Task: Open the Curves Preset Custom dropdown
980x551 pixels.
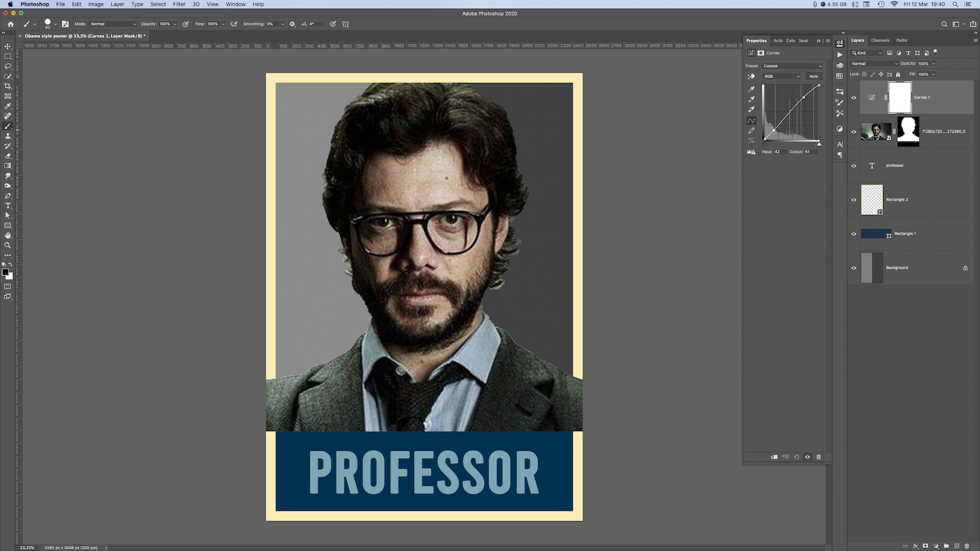Action: tap(793, 66)
